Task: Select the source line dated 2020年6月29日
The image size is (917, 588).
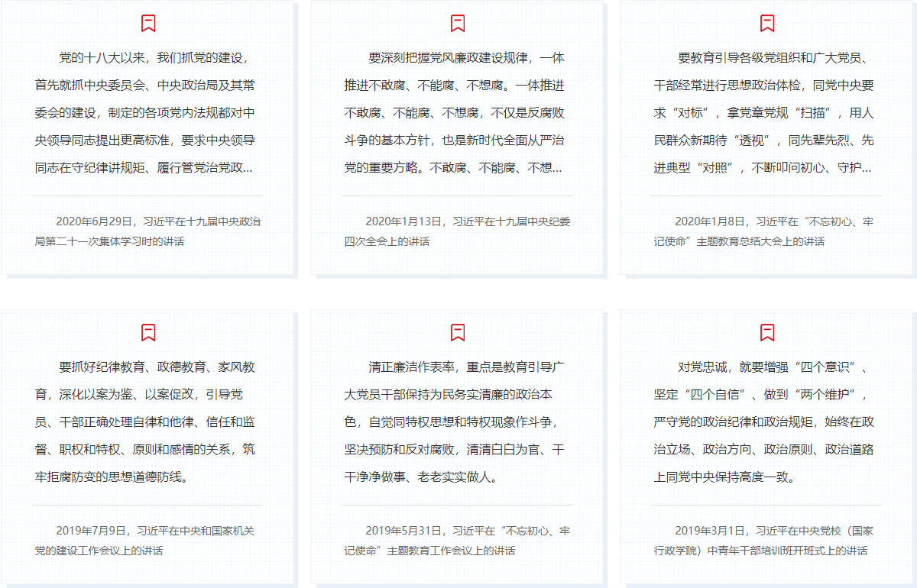Action: coord(147,231)
